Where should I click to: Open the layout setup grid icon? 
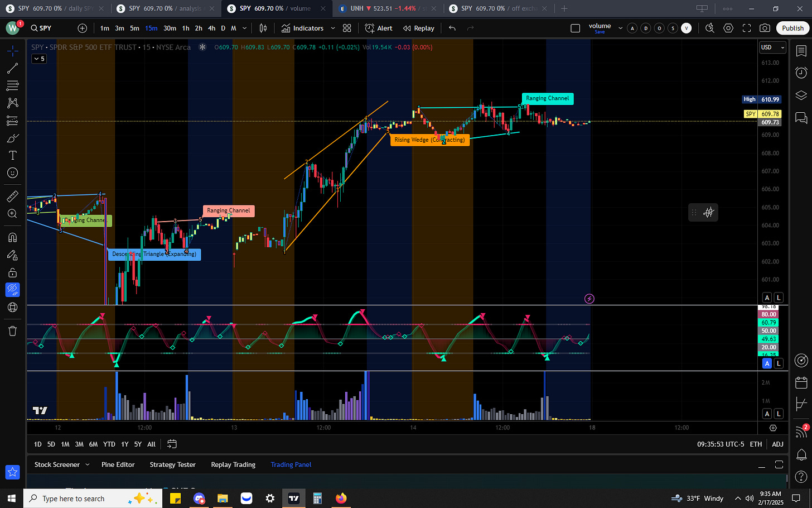tap(347, 28)
